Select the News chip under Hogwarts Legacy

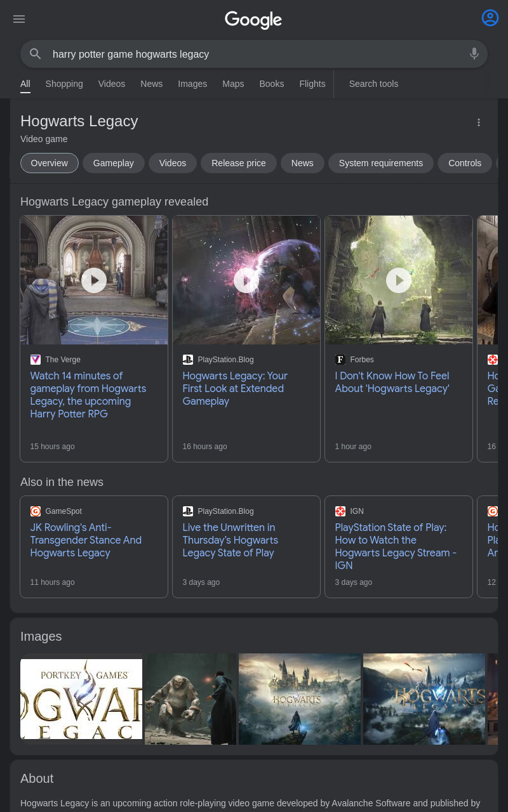(302, 163)
